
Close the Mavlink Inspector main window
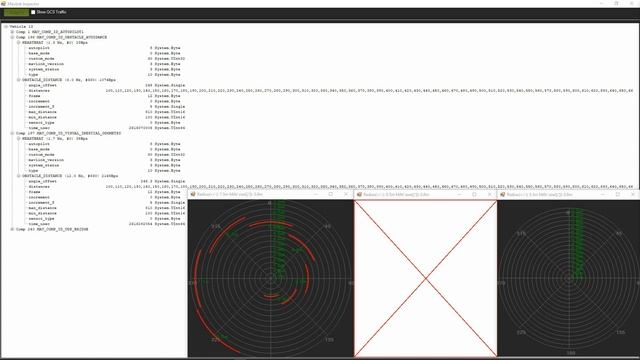pos(632,3)
